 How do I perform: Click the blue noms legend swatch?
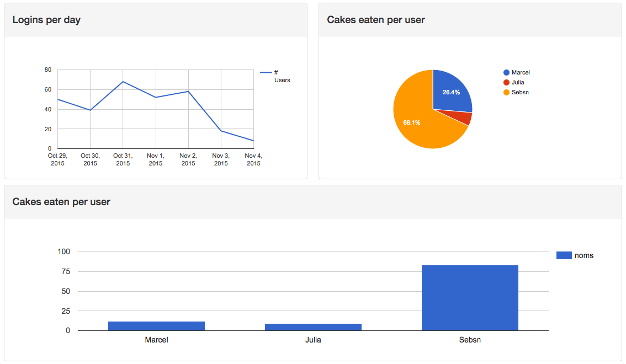coord(564,255)
